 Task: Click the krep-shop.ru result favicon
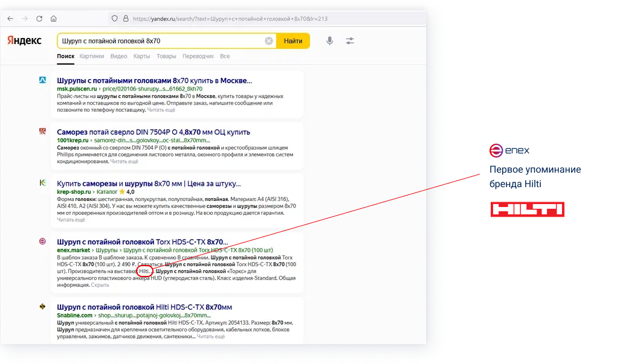click(43, 183)
